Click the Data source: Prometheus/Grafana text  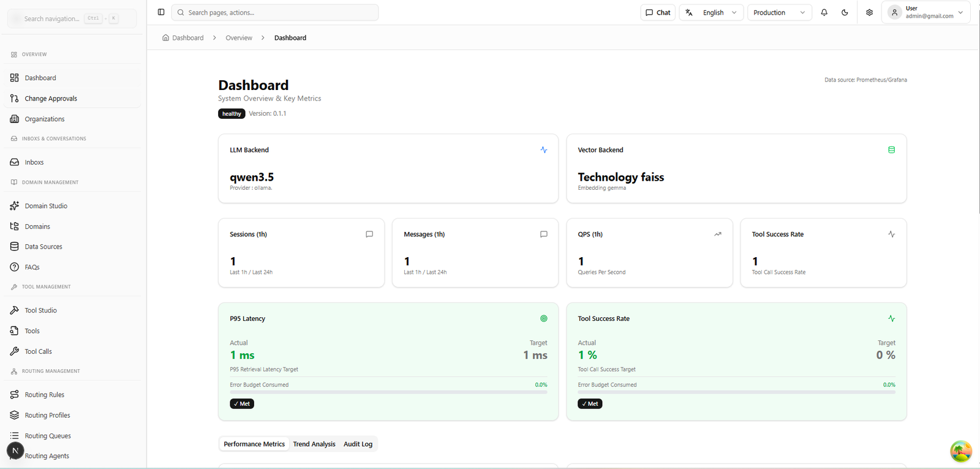865,80
